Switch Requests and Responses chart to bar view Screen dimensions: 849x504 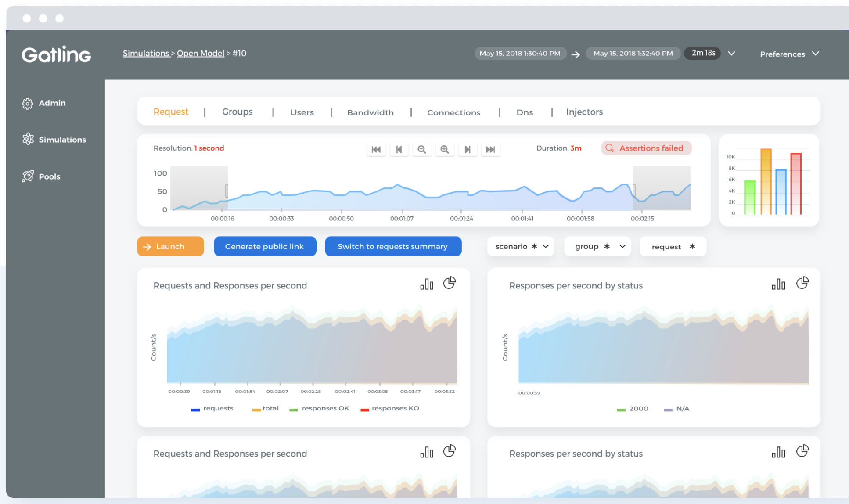point(427,284)
